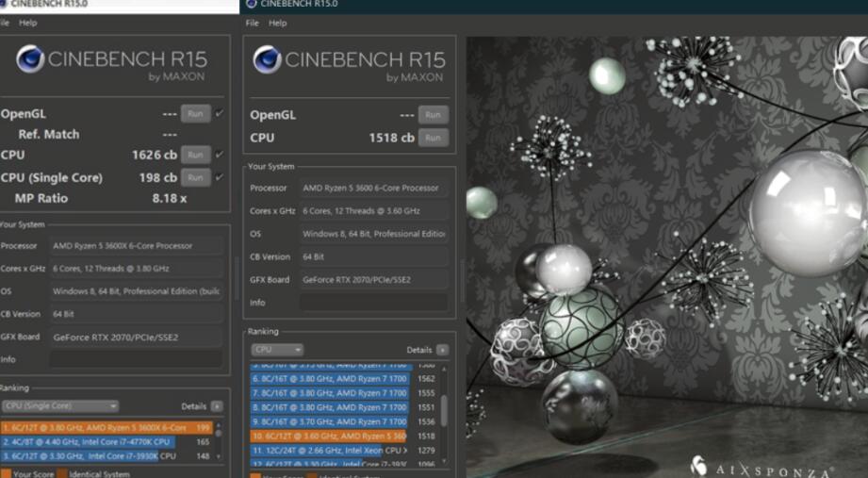The height and width of the screenshot is (478, 868).
Task: Toggle the CPU test checkbox in left window
Action: [220, 155]
